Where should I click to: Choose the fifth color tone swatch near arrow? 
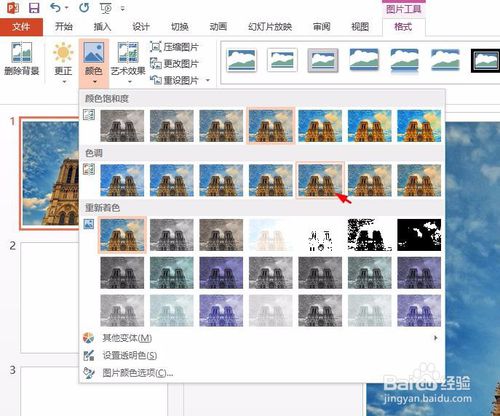click(320, 180)
